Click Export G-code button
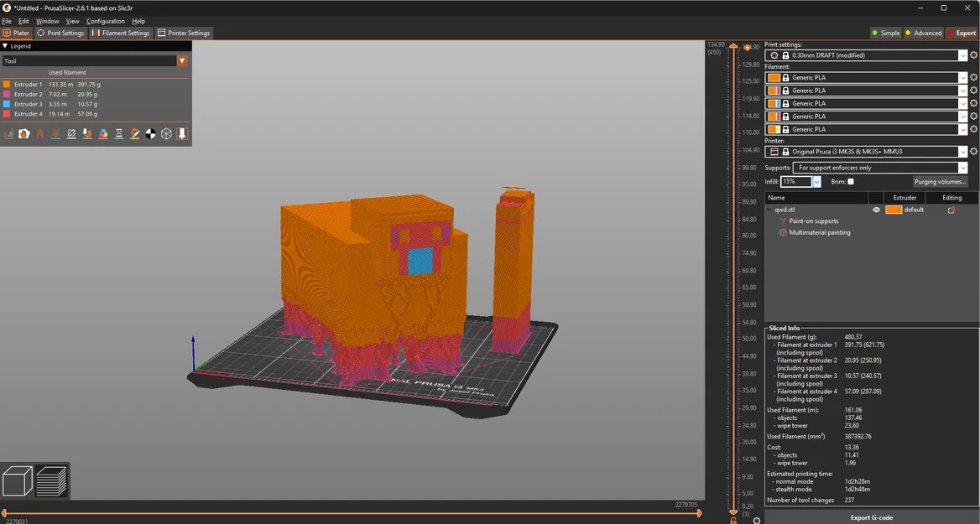 click(871, 517)
